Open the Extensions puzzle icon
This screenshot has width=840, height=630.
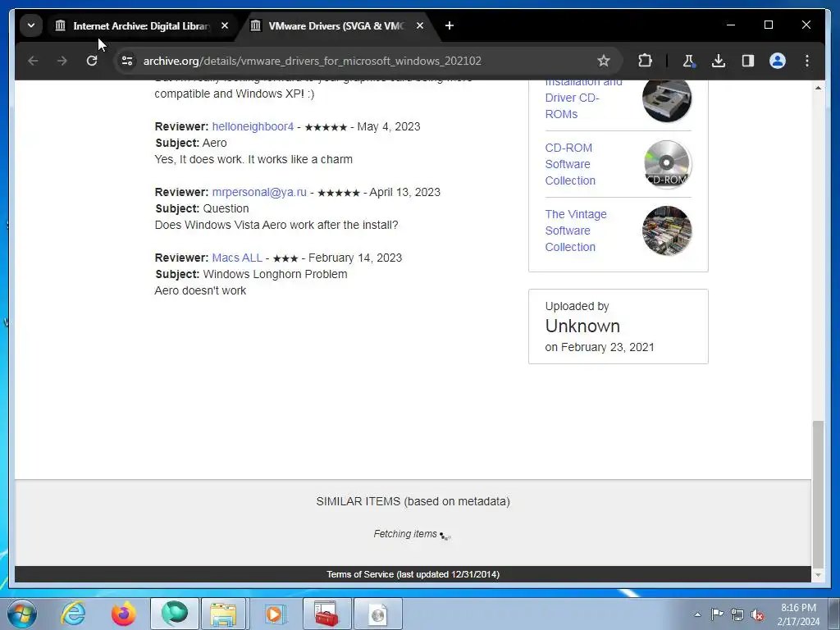tap(645, 61)
